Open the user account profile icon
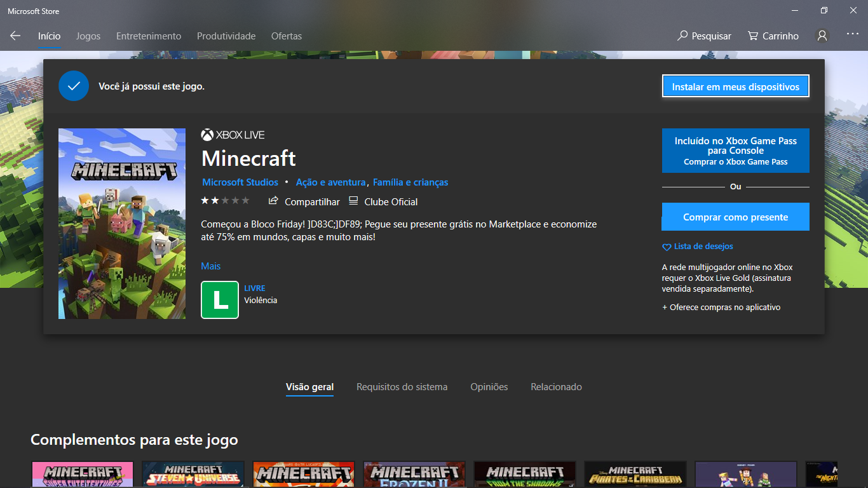 pyautogui.click(x=822, y=36)
